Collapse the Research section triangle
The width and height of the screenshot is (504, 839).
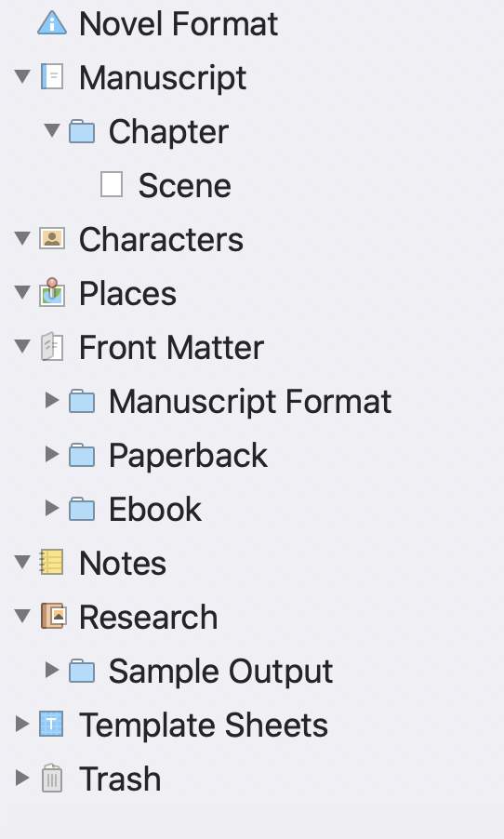(x=22, y=616)
